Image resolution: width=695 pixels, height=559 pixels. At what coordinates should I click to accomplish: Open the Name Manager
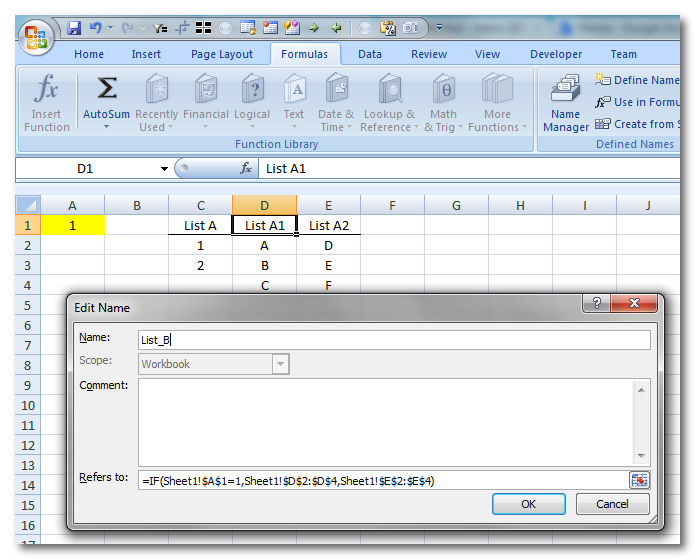click(566, 103)
